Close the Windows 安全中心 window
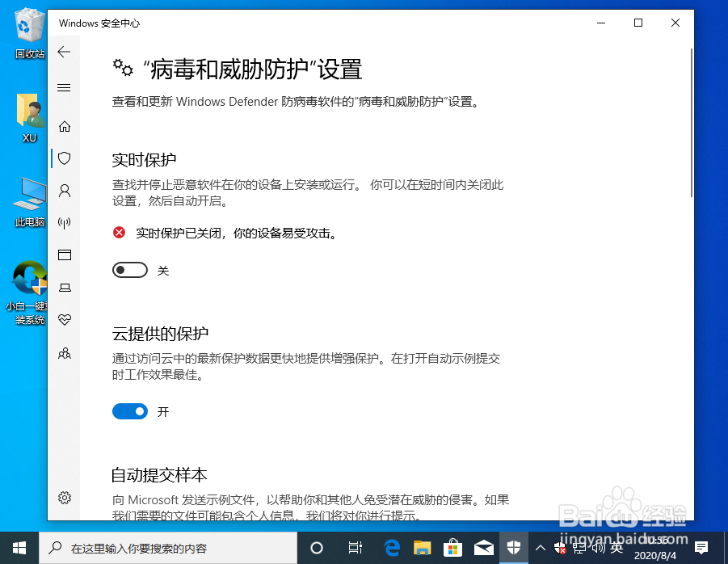Image resolution: width=728 pixels, height=564 pixels. point(675,23)
